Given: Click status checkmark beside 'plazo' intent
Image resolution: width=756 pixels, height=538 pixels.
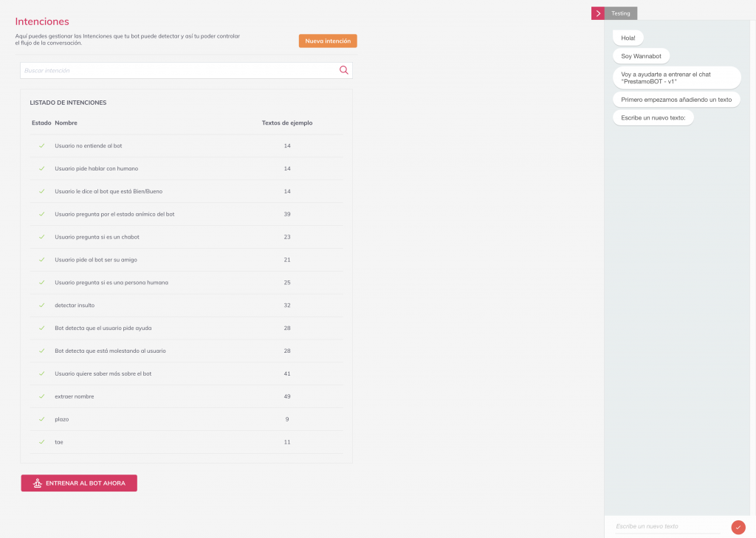Looking at the screenshot, I should pyautogui.click(x=42, y=419).
